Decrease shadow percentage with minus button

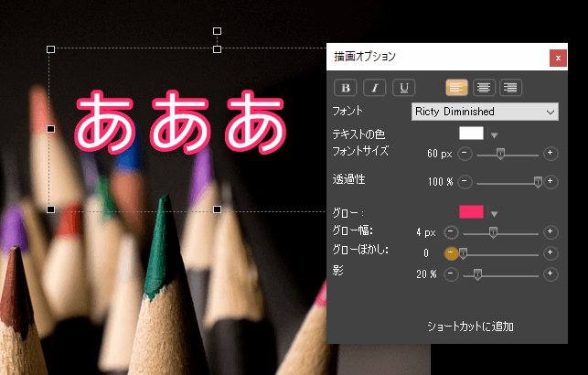coord(451,274)
